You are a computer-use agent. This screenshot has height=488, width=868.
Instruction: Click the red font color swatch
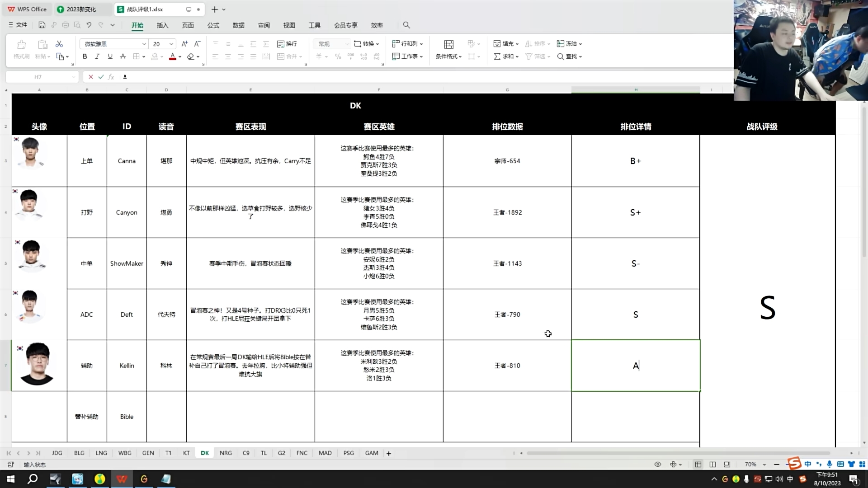click(172, 56)
